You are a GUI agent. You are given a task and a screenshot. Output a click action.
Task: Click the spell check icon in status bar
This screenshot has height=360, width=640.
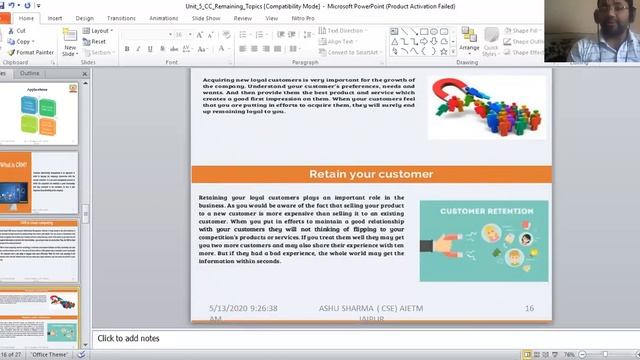pyautogui.click(x=81, y=354)
